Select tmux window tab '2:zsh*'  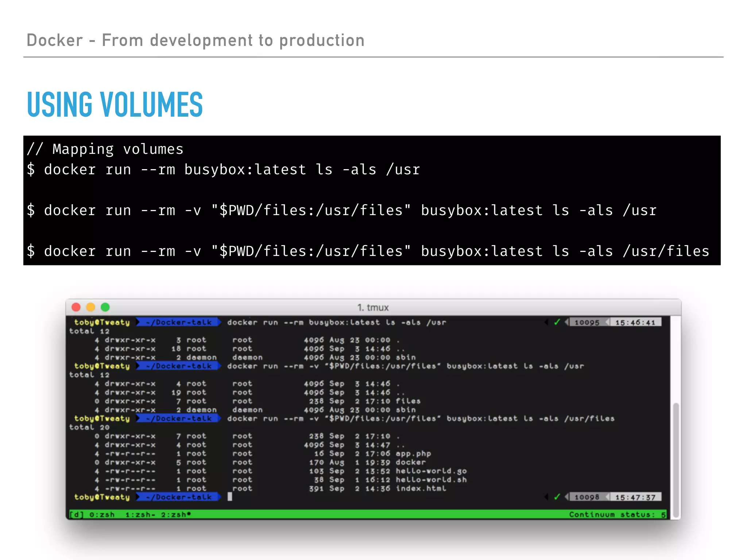point(176,514)
